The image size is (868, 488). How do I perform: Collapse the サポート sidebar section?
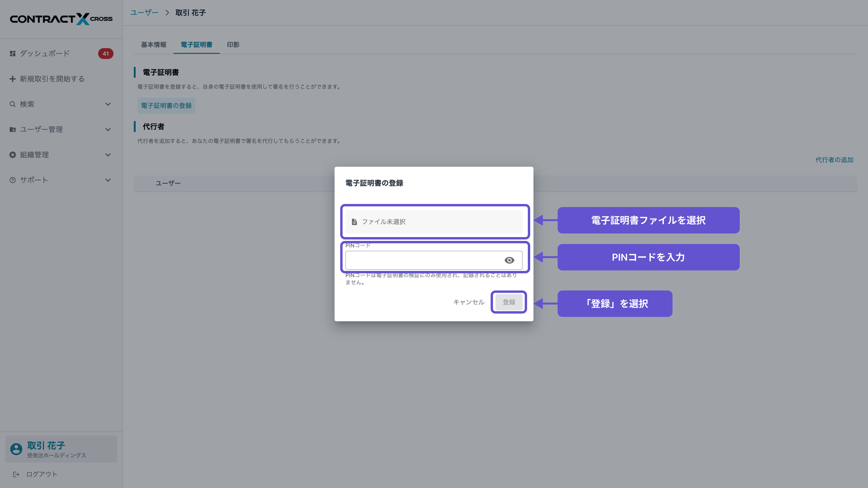point(108,180)
